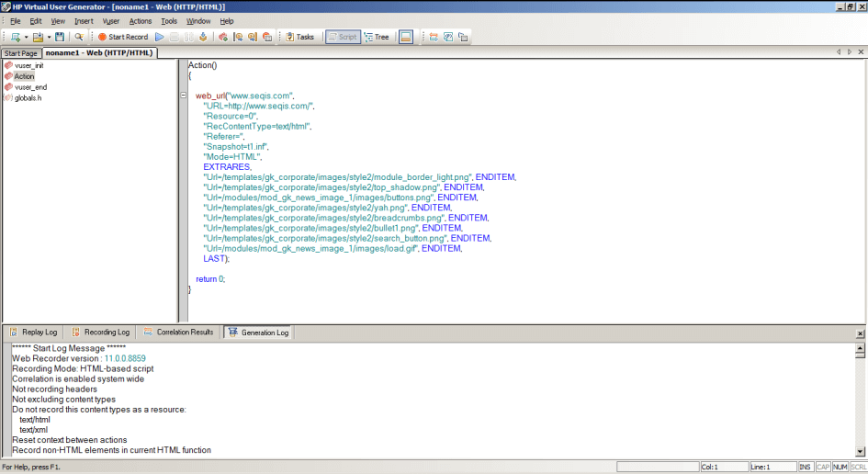Click the compile icon after Pause
Viewport: 868px width, 474px height.
pyautogui.click(x=202, y=37)
